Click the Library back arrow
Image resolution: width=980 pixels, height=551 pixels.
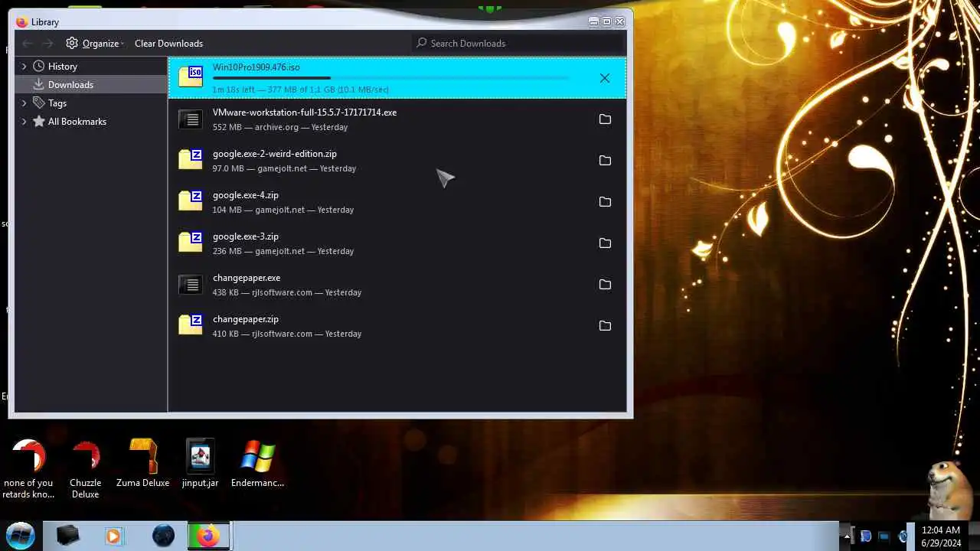[x=28, y=44]
